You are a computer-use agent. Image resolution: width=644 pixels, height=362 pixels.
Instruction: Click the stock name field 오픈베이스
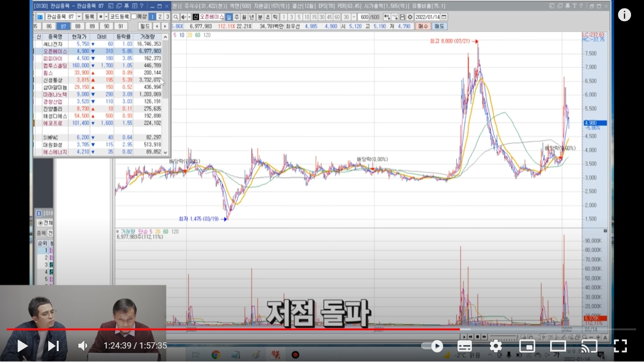point(212,17)
